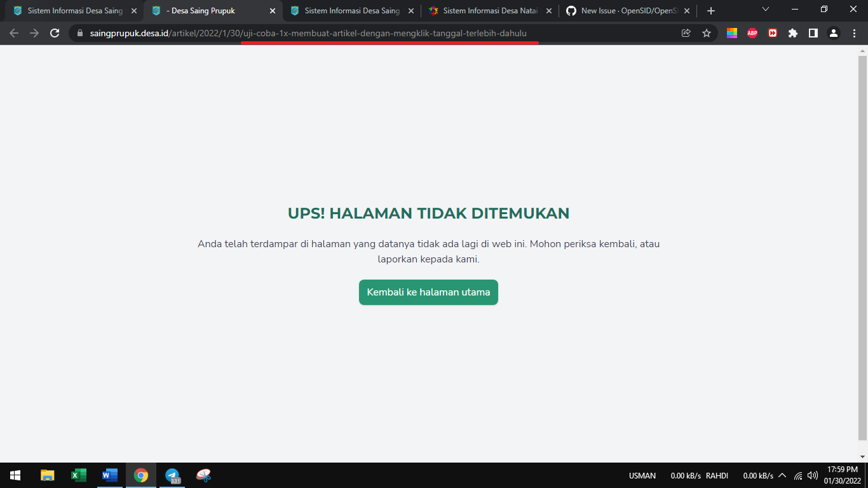Open the Chrome profile avatar

834,32
